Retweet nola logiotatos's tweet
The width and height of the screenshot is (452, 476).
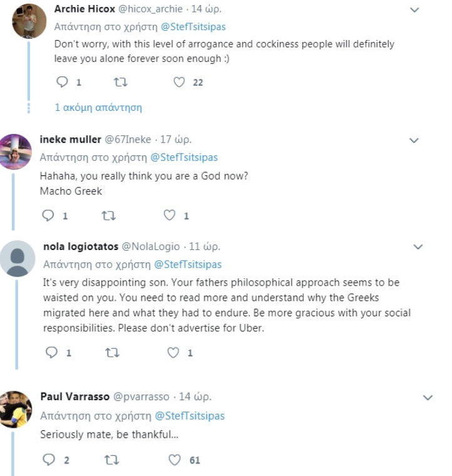point(113,353)
